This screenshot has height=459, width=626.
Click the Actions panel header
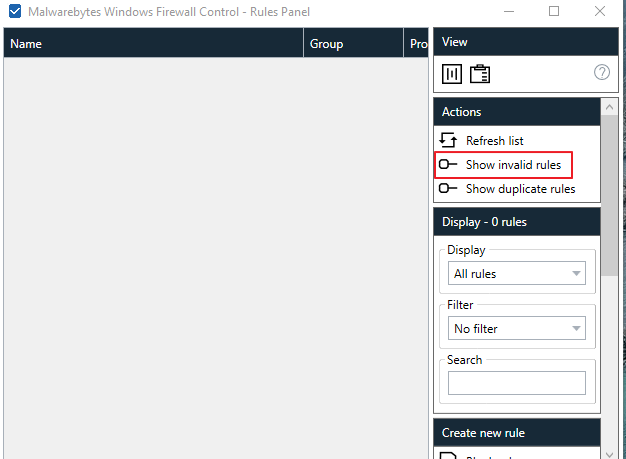tap(517, 112)
